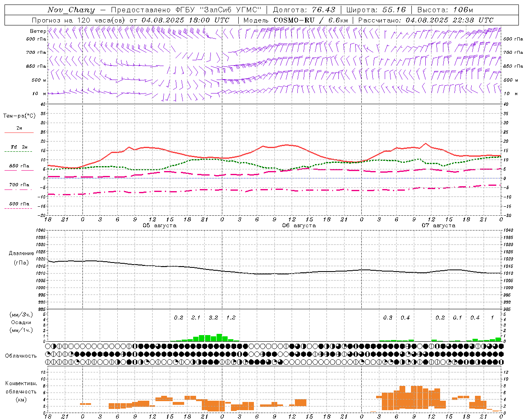Select the latitude text 'Широта: 55.16'
This screenshot has height=420, width=525.
pos(376,10)
